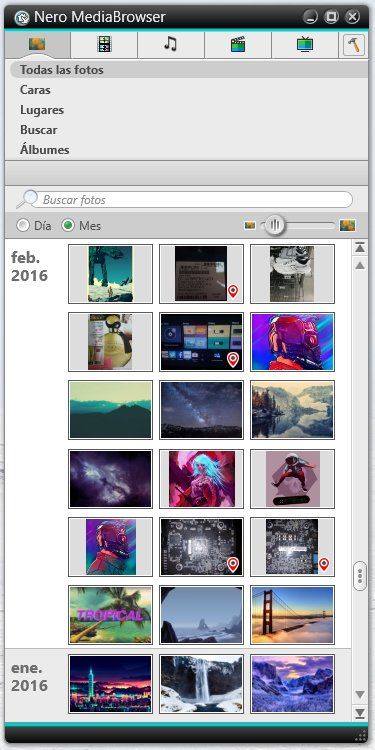Select the Día radio button
This screenshot has width=375, height=750.
pos(23,225)
